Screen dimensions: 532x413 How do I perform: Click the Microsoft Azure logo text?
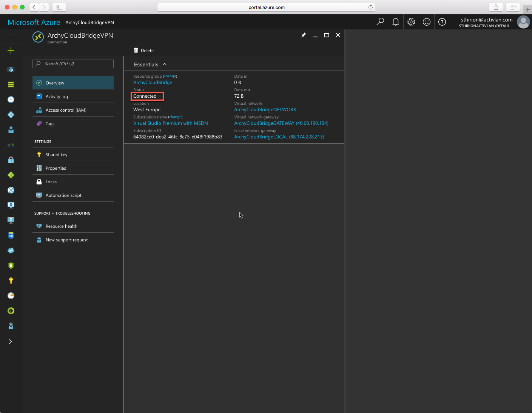[34, 22]
